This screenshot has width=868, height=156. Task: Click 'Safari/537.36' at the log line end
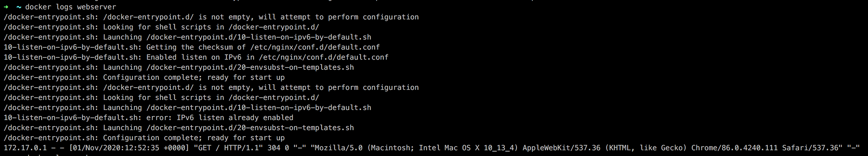[810, 148]
